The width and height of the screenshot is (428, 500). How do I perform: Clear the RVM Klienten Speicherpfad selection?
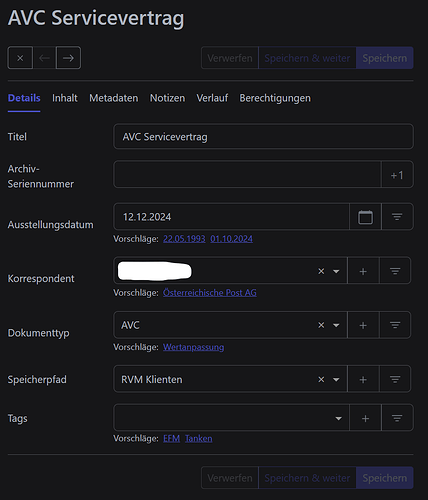[321, 379]
